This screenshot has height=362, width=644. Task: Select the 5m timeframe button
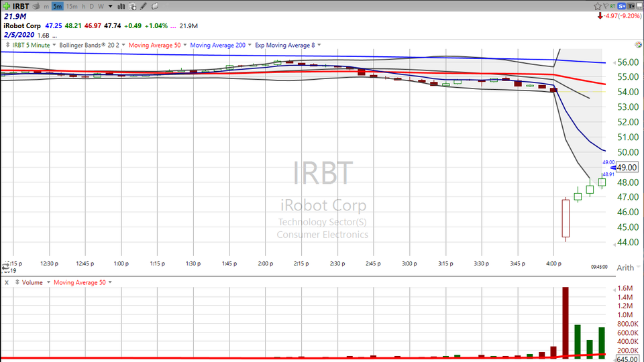pos(58,6)
